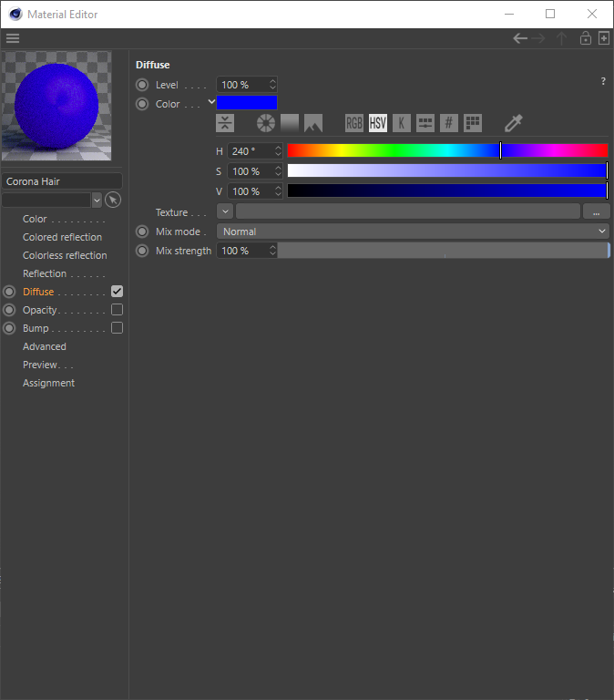This screenshot has width=614, height=700.
Task: Open the Texture dropdown arrow
Action: pos(225,211)
